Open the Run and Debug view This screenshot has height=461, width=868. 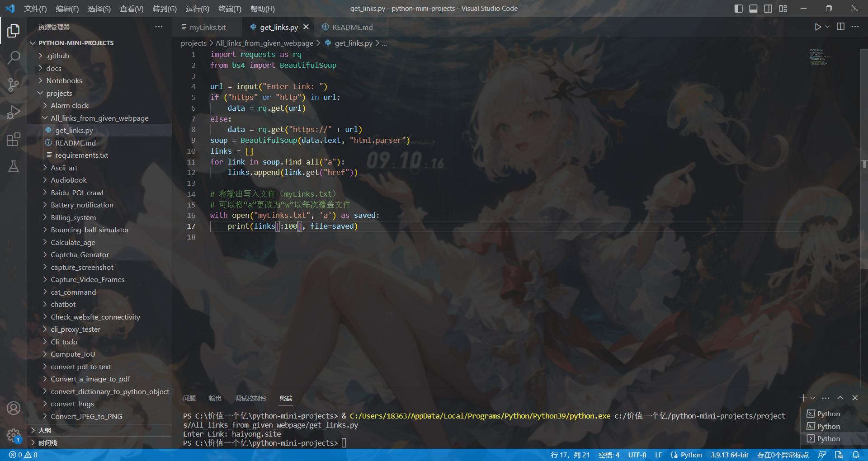(14, 112)
